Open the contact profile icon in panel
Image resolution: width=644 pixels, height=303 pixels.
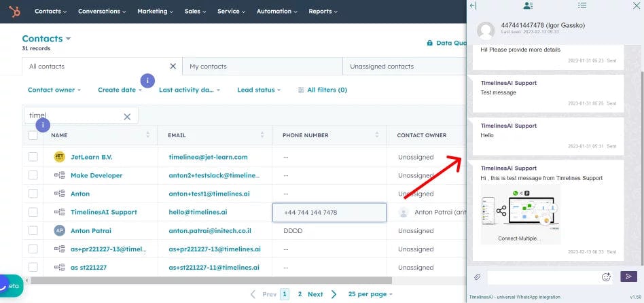point(529,5)
